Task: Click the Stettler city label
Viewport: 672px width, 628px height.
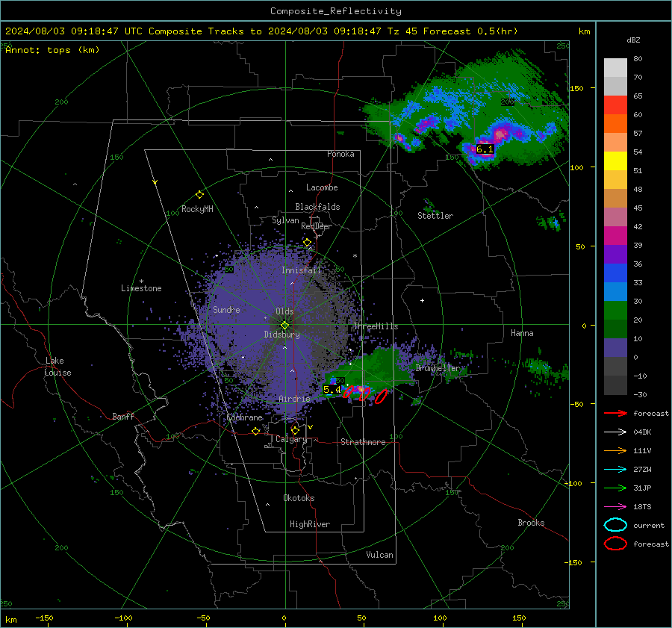Action: tap(435, 216)
